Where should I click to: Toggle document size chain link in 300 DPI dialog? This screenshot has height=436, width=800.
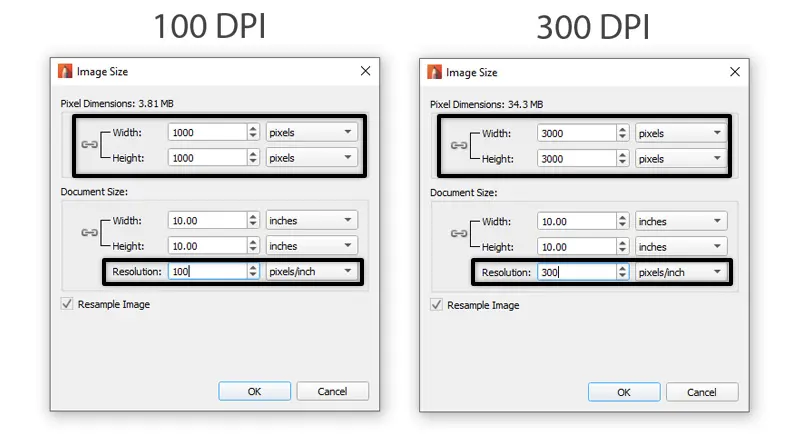[x=459, y=234]
